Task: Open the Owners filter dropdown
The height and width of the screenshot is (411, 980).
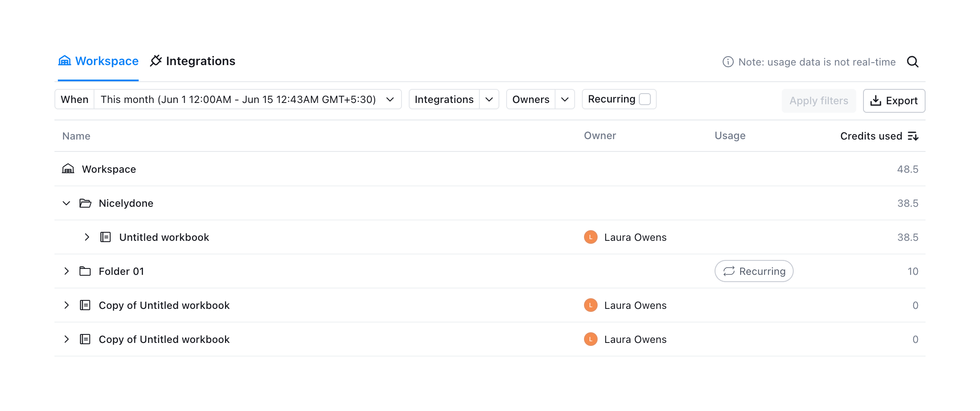Action: point(564,100)
